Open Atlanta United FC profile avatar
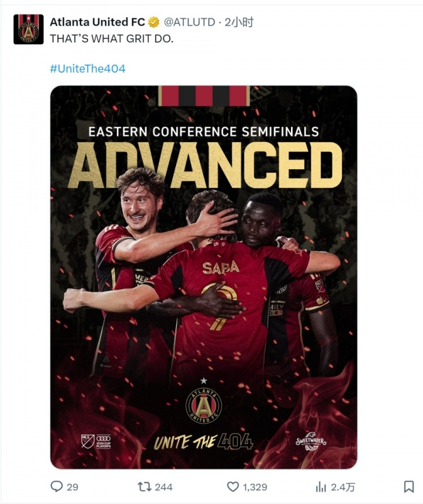This screenshot has height=504, width=423. pyautogui.click(x=28, y=29)
